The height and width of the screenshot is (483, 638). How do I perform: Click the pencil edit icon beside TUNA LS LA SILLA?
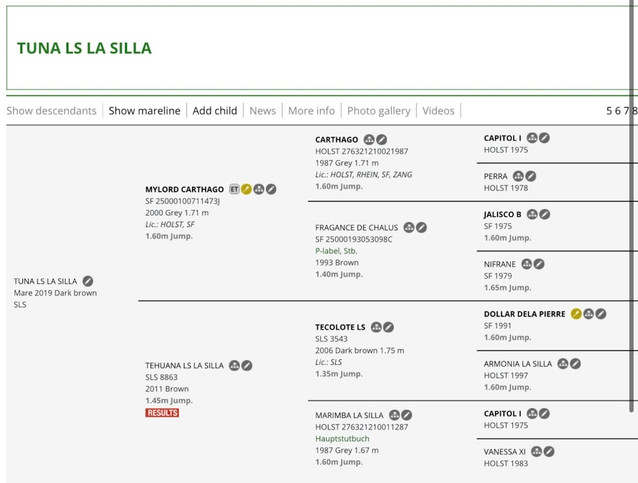(x=88, y=281)
